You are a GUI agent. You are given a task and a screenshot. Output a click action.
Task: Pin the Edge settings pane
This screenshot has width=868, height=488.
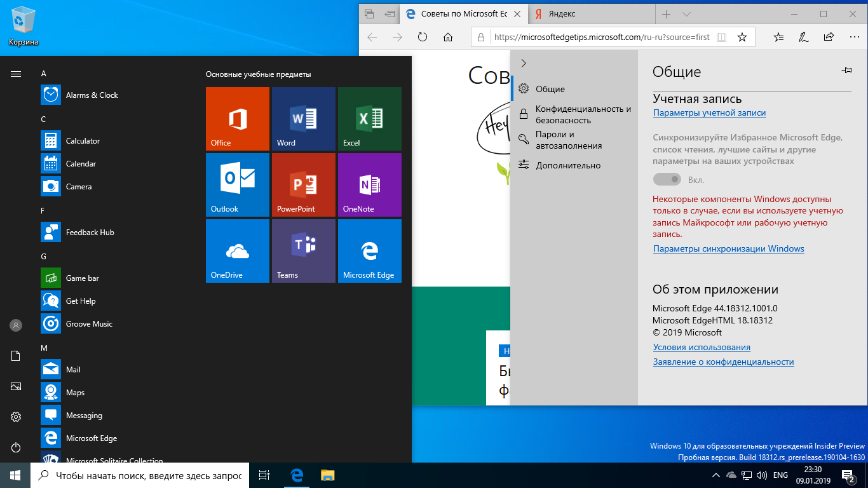846,71
